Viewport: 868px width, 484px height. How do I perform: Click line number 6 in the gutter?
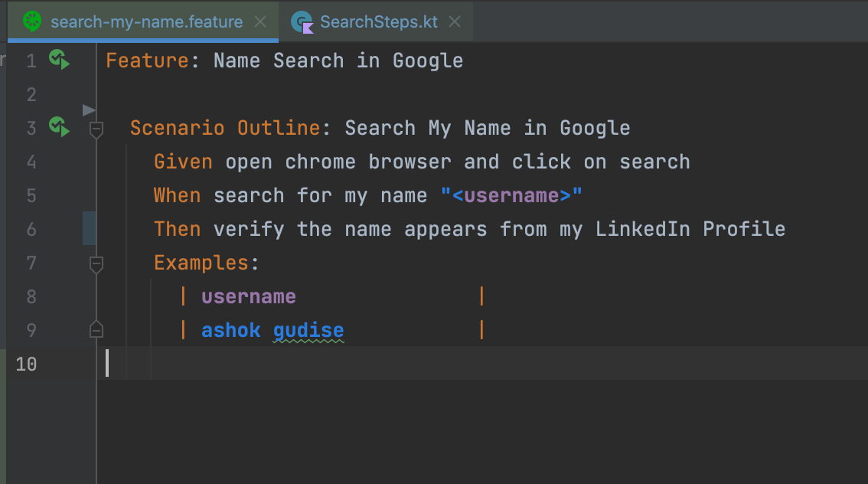(31, 229)
